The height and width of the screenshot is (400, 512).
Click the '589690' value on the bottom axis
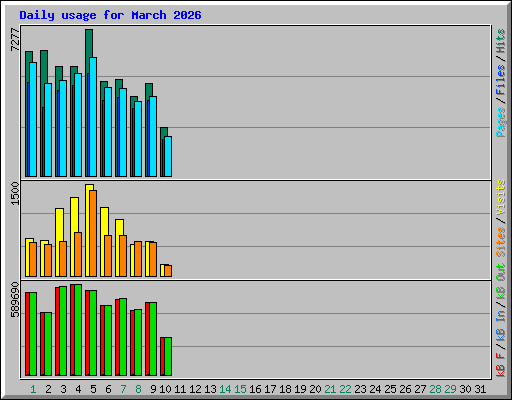tap(15, 300)
